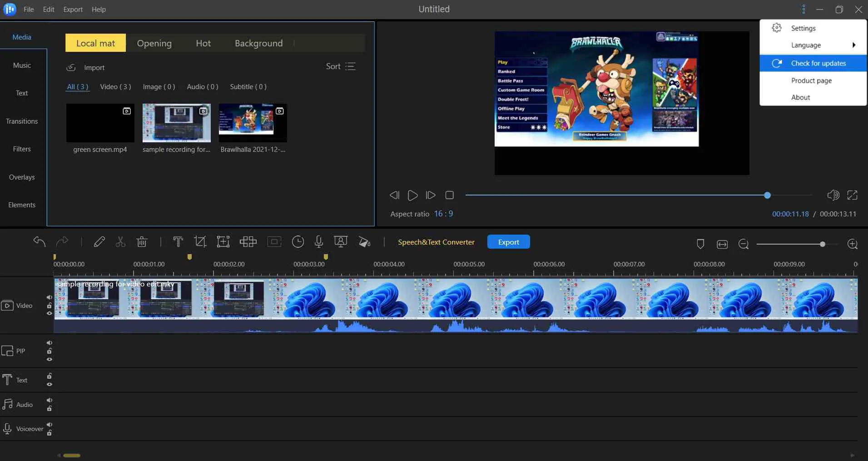Open the Sort options dropdown
Screen dimensions: 868x461
(x=340, y=66)
